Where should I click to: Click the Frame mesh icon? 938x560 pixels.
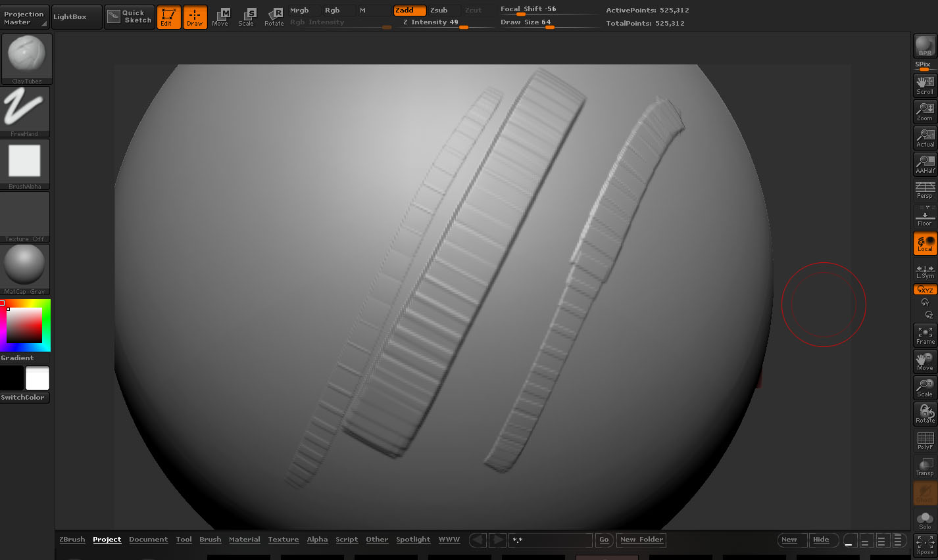click(925, 335)
